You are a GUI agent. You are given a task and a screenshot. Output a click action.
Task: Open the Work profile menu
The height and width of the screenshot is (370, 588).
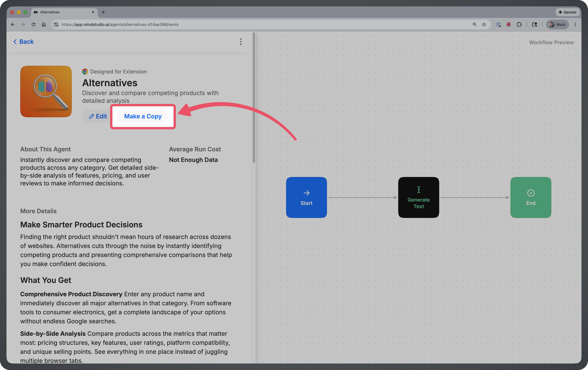(x=557, y=24)
